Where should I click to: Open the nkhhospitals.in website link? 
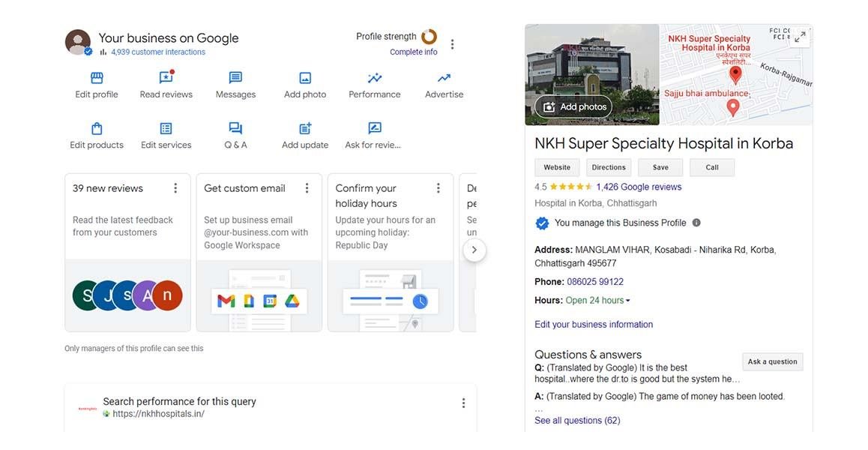(158, 414)
